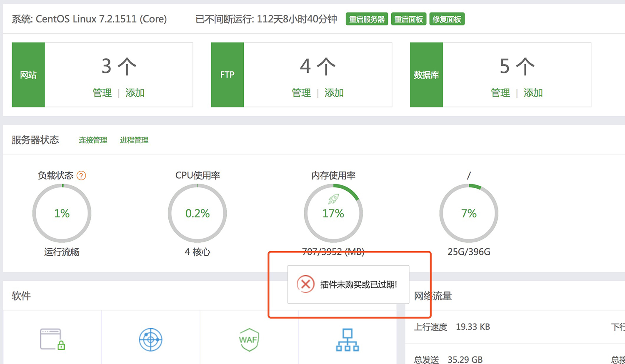This screenshot has width=625, height=364.
Task: Click the 重启服务器 button
Action: pos(367,19)
